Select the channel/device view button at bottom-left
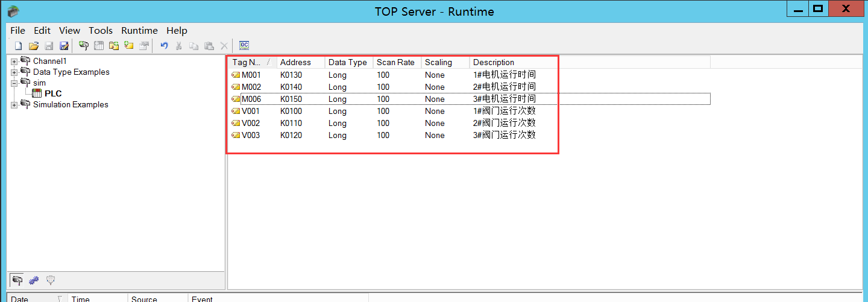The image size is (868, 302). pos(18,280)
